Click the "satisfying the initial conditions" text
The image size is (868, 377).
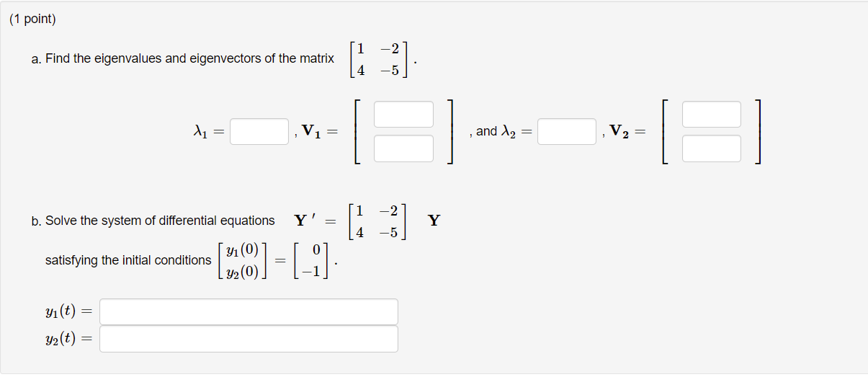pyautogui.click(x=128, y=260)
